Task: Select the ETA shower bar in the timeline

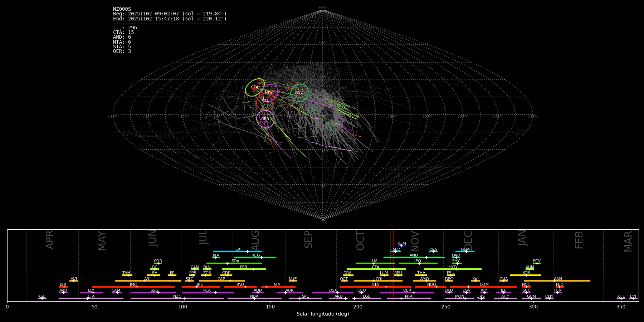Action: 91,298
